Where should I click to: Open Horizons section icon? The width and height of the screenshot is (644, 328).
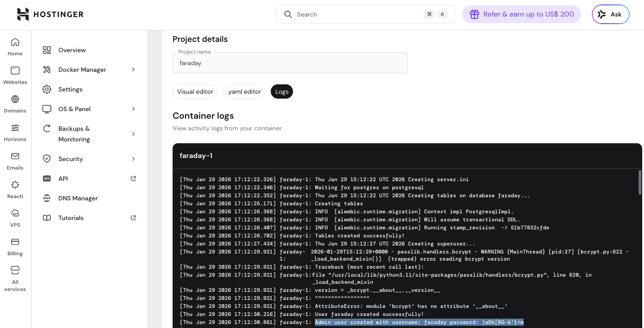[x=15, y=128]
